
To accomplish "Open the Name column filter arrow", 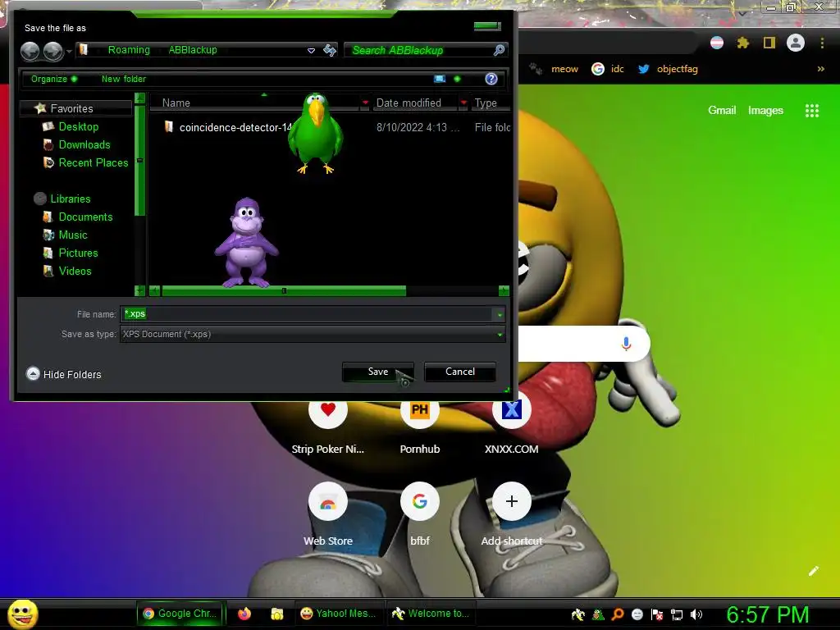I will (365, 103).
